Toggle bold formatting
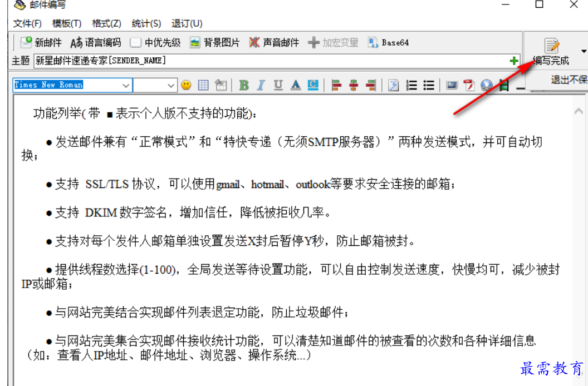Screen dimensions: 588x386 click(244, 85)
